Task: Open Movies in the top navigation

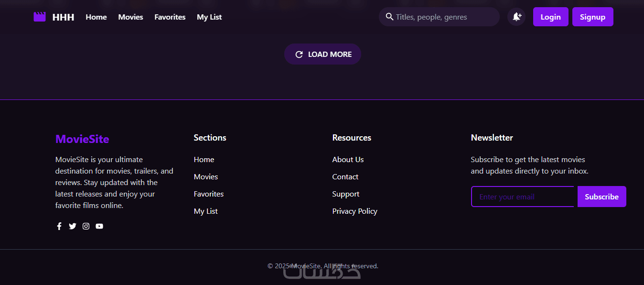Action: [130, 17]
